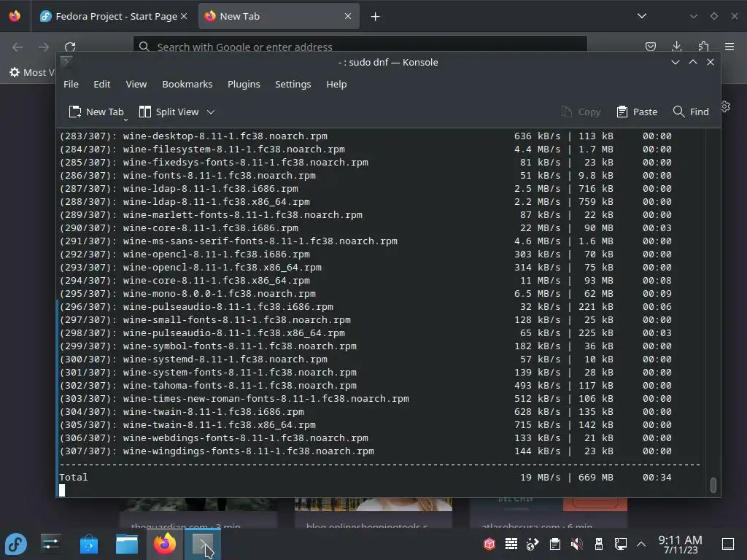
Task: Click Firefox new tab personalize gear
Action: coord(726,106)
